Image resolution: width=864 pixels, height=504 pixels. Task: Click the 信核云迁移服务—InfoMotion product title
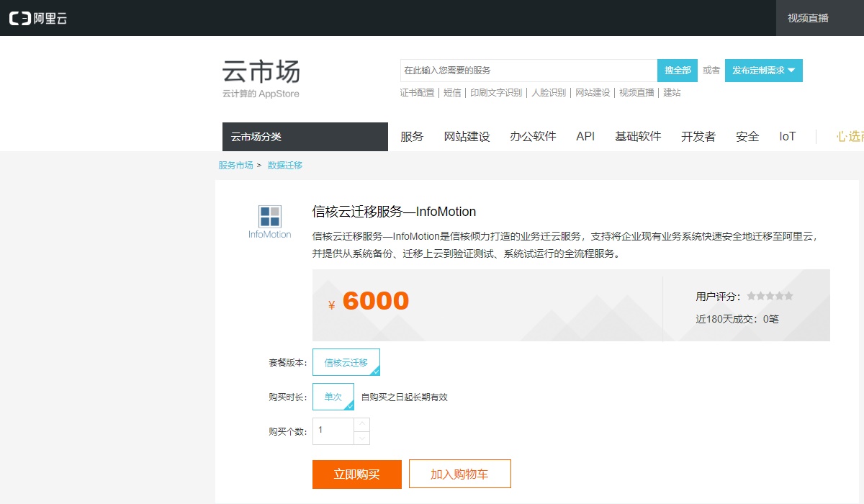click(x=395, y=212)
